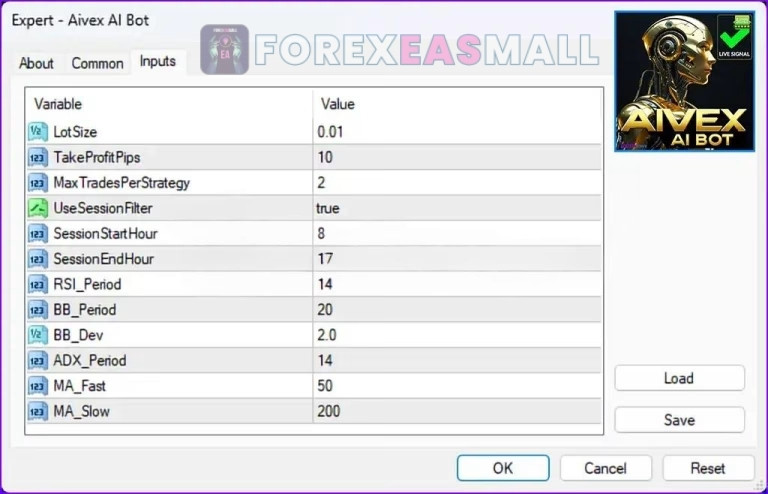Select the Inputs tab

point(158,61)
